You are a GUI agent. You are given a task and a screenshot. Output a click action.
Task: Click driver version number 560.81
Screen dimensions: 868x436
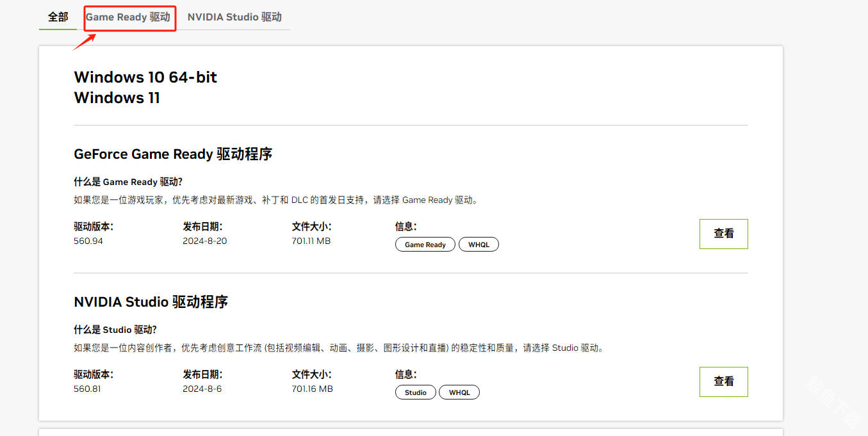click(x=87, y=389)
